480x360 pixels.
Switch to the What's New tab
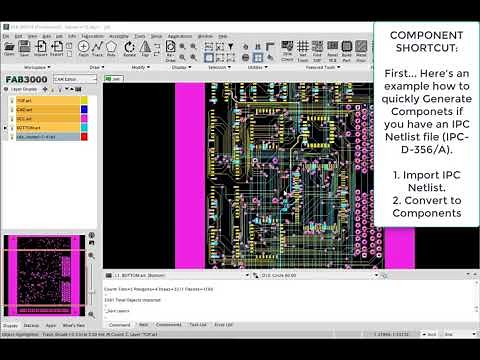[x=74, y=325]
